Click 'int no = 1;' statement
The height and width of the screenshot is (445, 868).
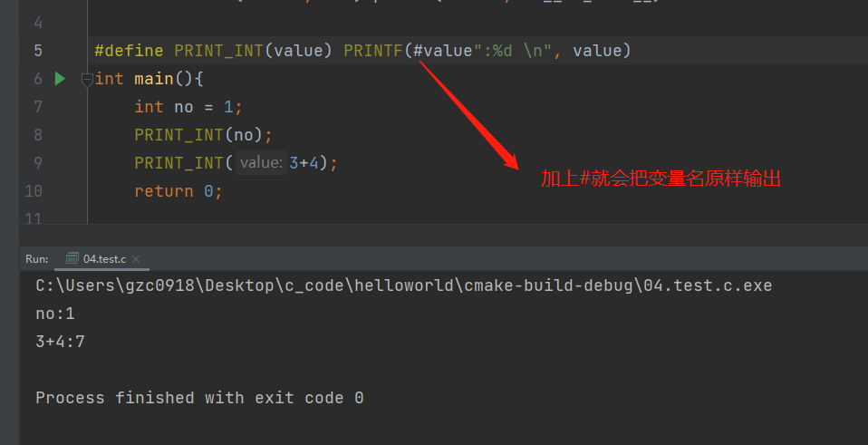pyautogui.click(x=188, y=107)
